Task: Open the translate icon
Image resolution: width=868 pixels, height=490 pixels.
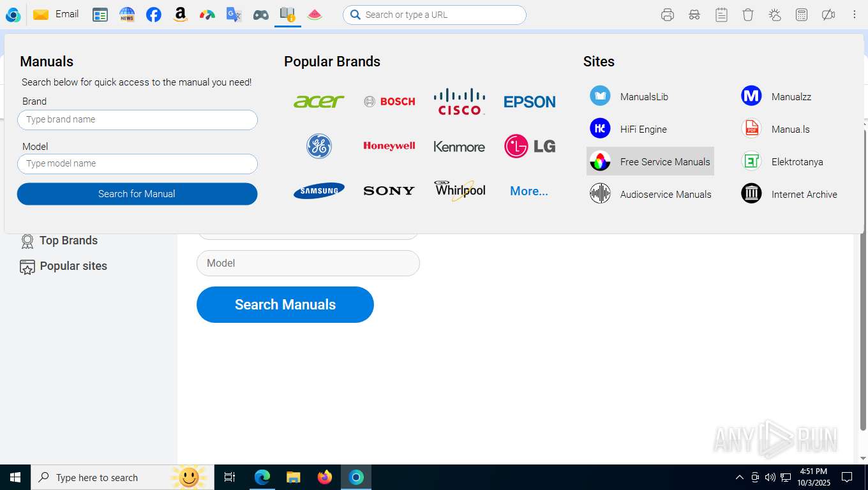Action: (x=234, y=15)
